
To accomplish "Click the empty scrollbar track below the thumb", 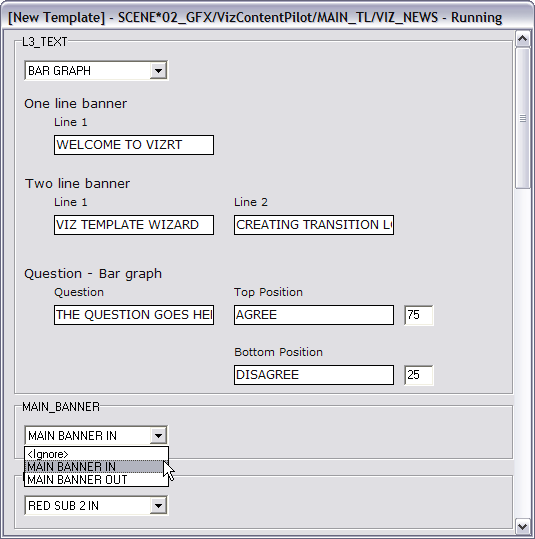I will click(523, 353).
